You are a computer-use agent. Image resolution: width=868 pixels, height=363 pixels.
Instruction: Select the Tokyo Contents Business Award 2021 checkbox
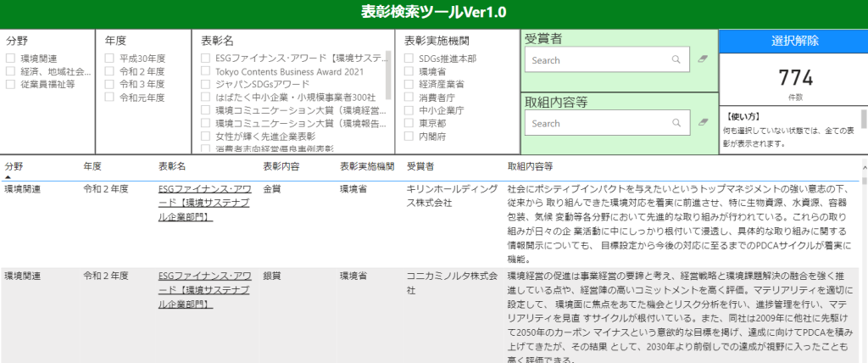click(x=206, y=71)
